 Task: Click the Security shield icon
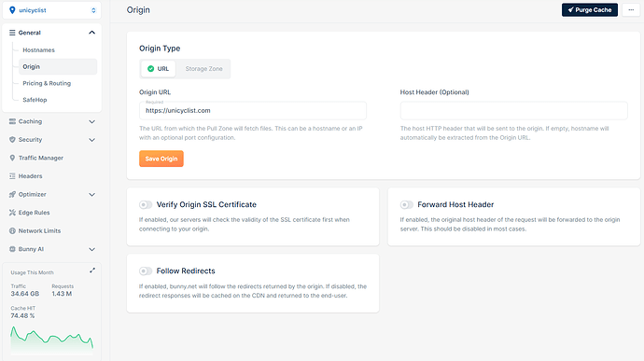coord(12,140)
